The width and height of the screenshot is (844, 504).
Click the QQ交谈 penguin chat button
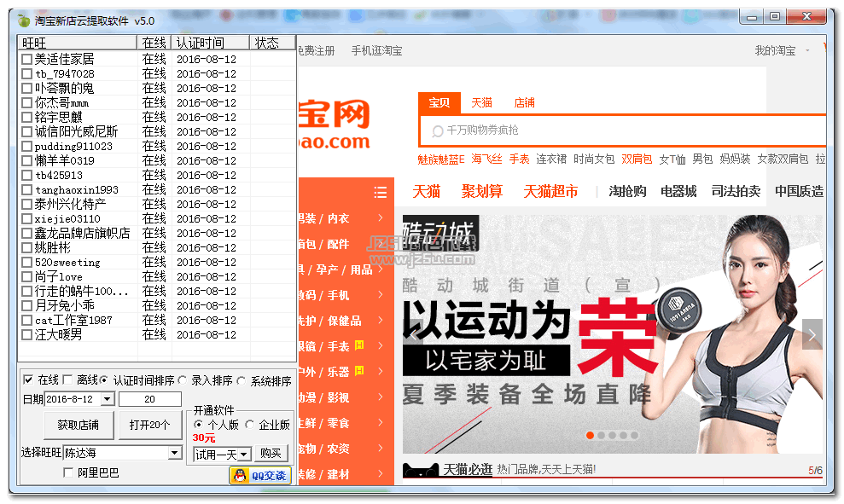pos(260,476)
